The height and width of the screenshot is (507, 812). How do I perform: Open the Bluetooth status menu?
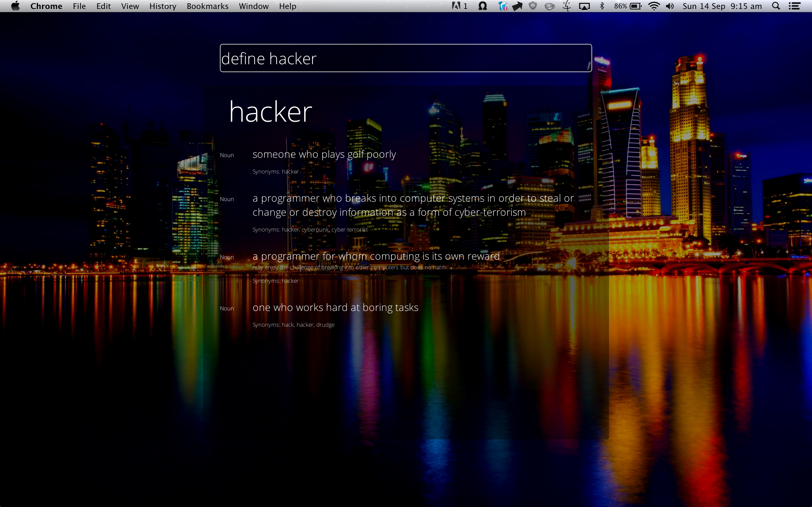(602, 6)
